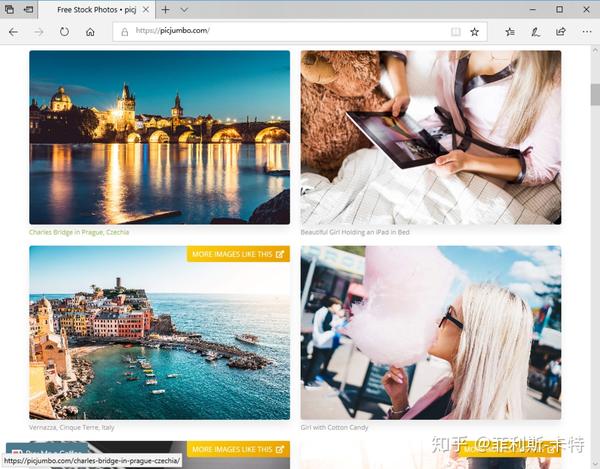Image resolution: width=600 pixels, height=469 pixels.
Task: Open the Favorites hub icon
Action: point(510,32)
